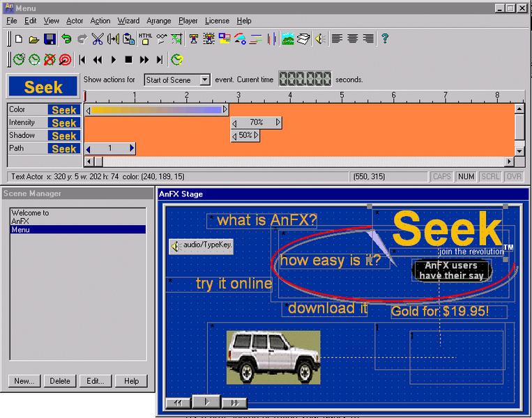Save the project using the floppy disk icon

(50, 39)
